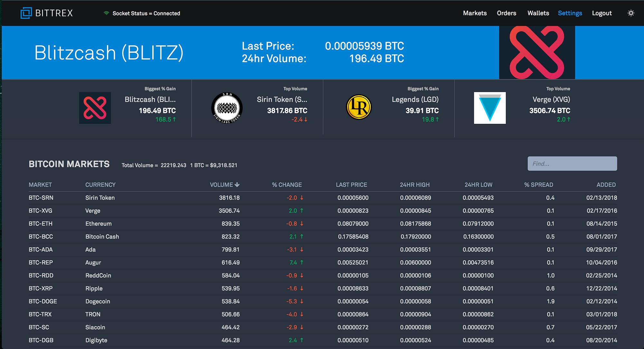Click the Sirin Token (S... card title
Viewport: 644px width, 349px height.
coord(282,99)
